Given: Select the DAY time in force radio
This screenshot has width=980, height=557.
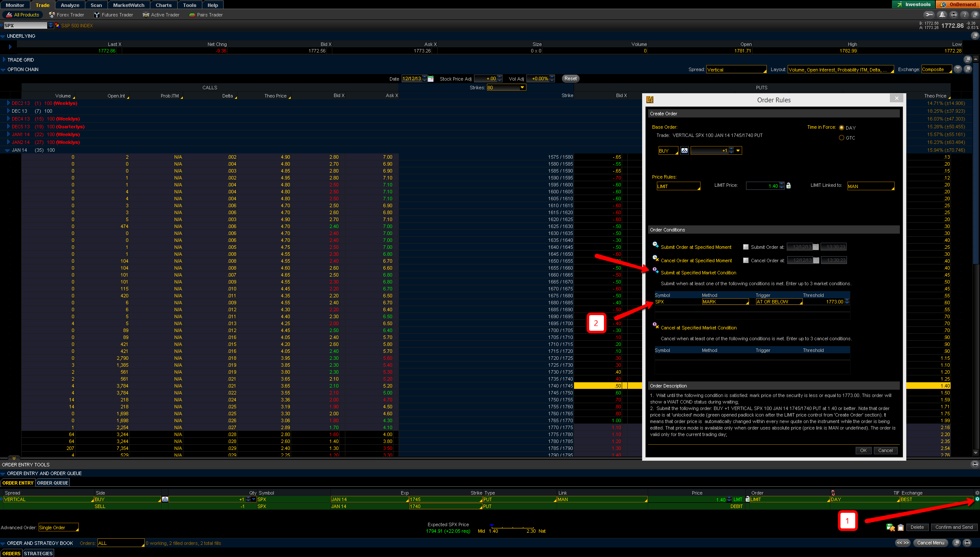Looking at the screenshot, I should tap(841, 128).
